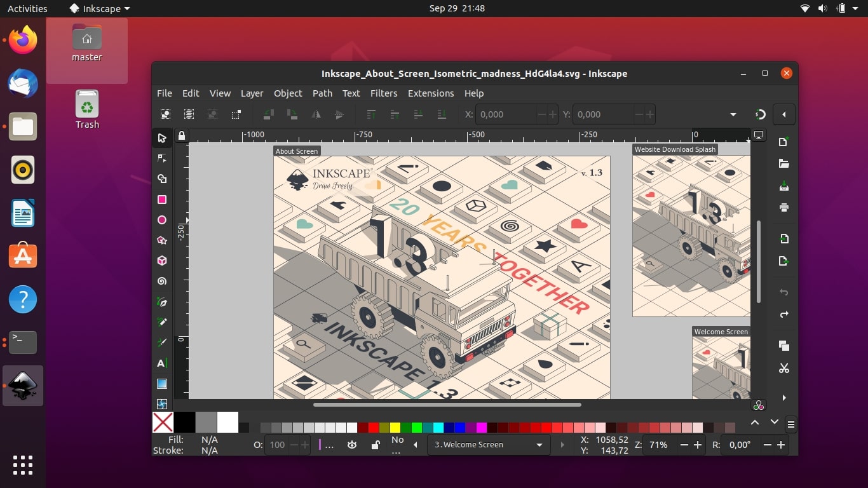
Task: Select the Calligraphy tool
Action: (162, 342)
